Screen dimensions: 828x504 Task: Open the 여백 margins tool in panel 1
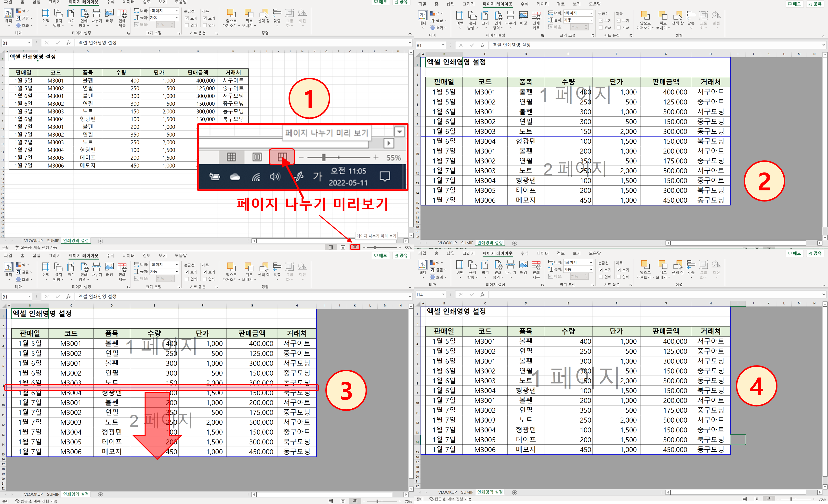tap(46, 17)
